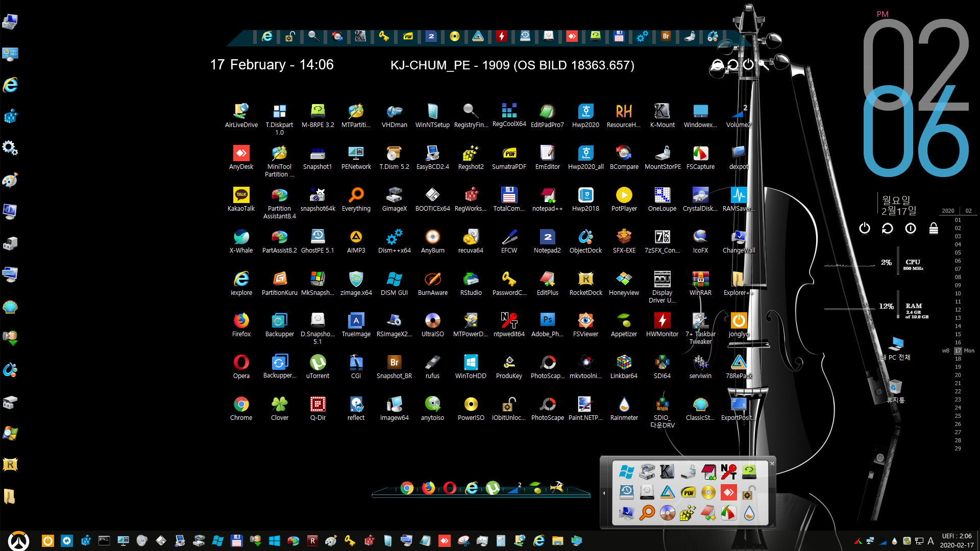
Task: Open Internet Explorer on the taskbar
Action: 538,541
